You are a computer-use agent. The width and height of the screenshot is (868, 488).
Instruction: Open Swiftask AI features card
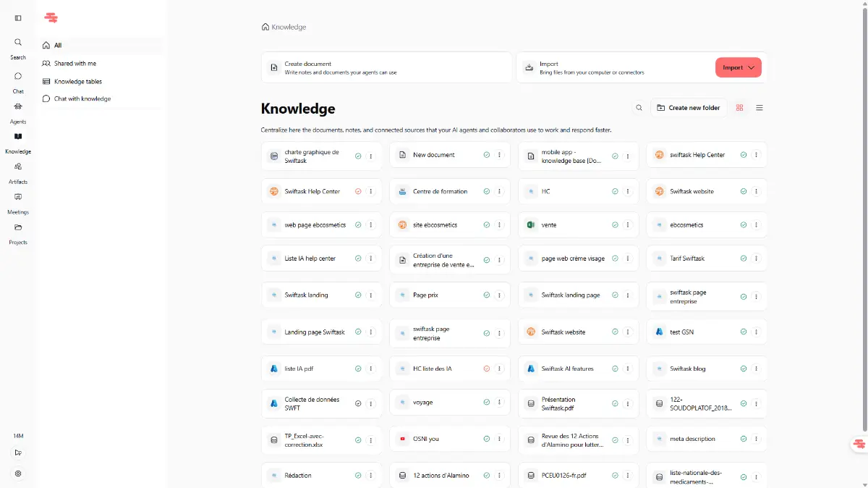[x=579, y=369]
